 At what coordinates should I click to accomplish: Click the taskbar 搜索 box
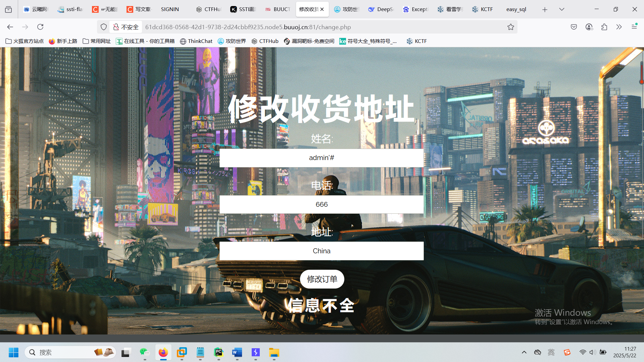tap(70, 352)
